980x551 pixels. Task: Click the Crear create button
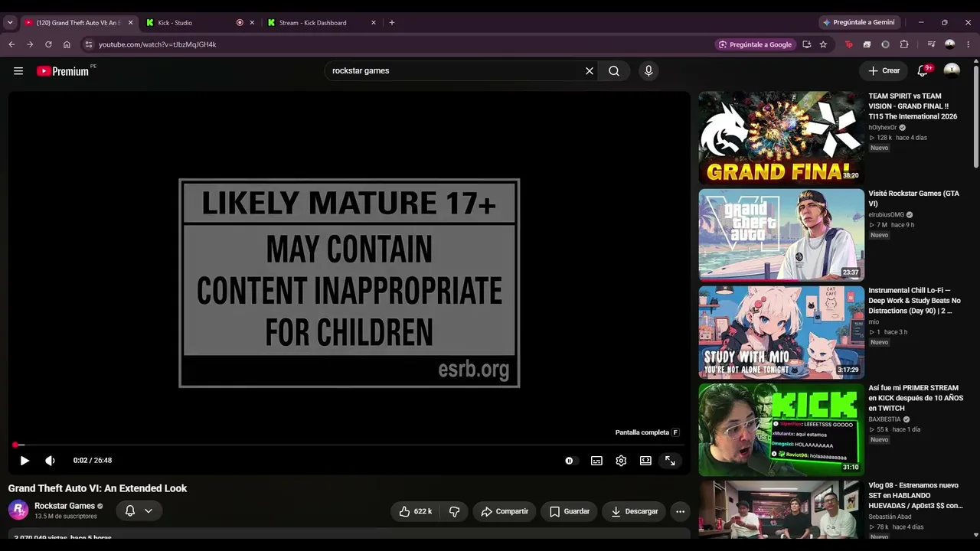pyautogui.click(x=884, y=71)
